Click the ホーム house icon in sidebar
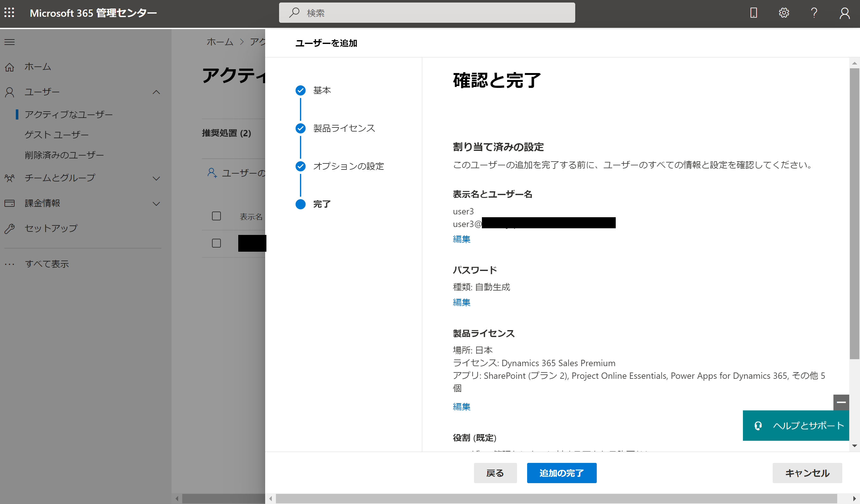The image size is (860, 504). point(9,67)
